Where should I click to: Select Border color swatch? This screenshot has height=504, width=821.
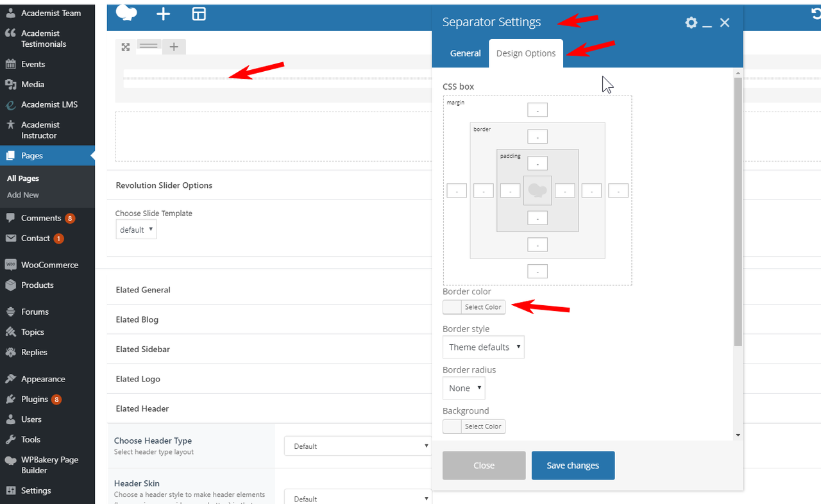pos(452,307)
